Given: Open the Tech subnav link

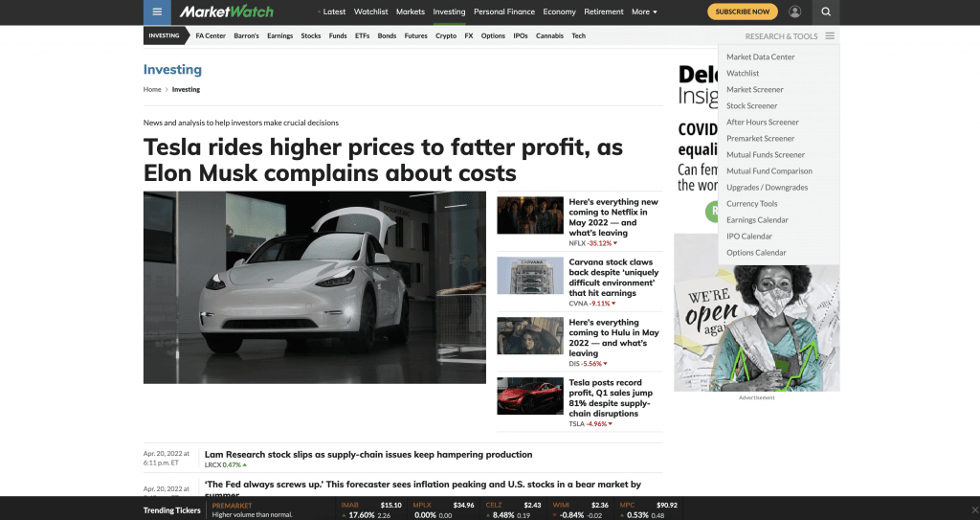Looking at the screenshot, I should point(579,36).
